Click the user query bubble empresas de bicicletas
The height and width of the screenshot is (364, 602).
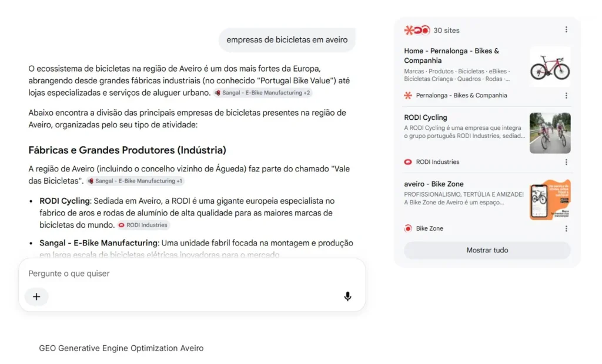(287, 40)
